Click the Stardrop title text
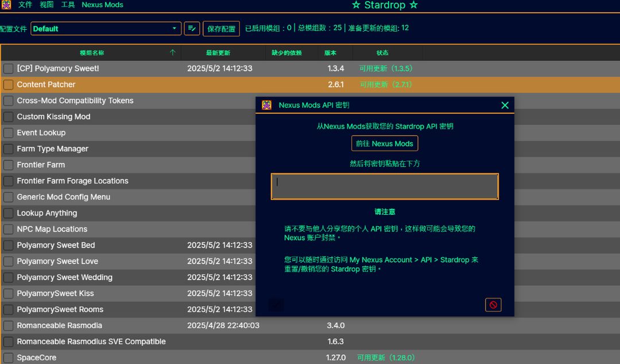620x364 pixels. pyautogui.click(x=385, y=5)
